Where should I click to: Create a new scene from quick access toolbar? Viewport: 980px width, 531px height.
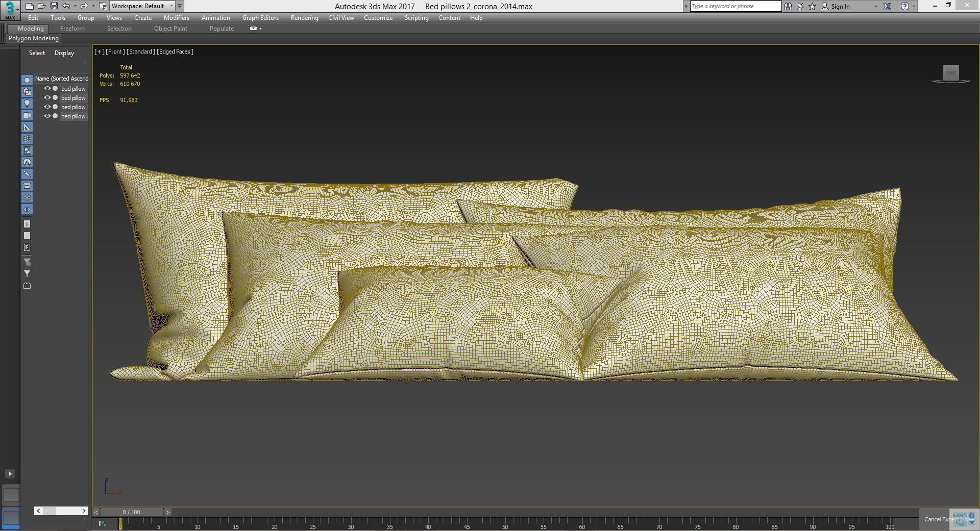(29, 6)
